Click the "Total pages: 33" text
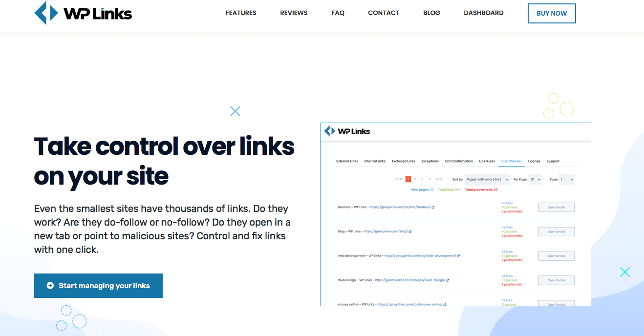Image resolution: width=644 pixels, height=336 pixels. coord(422,189)
